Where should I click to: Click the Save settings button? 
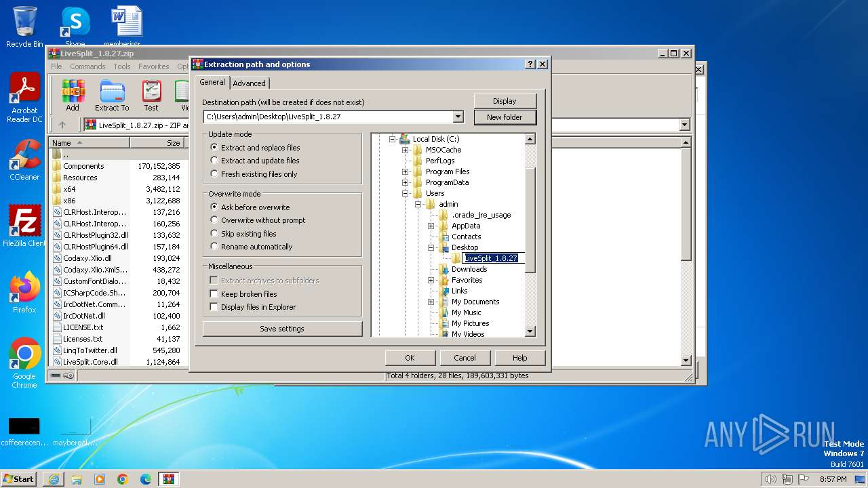click(282, 329)
